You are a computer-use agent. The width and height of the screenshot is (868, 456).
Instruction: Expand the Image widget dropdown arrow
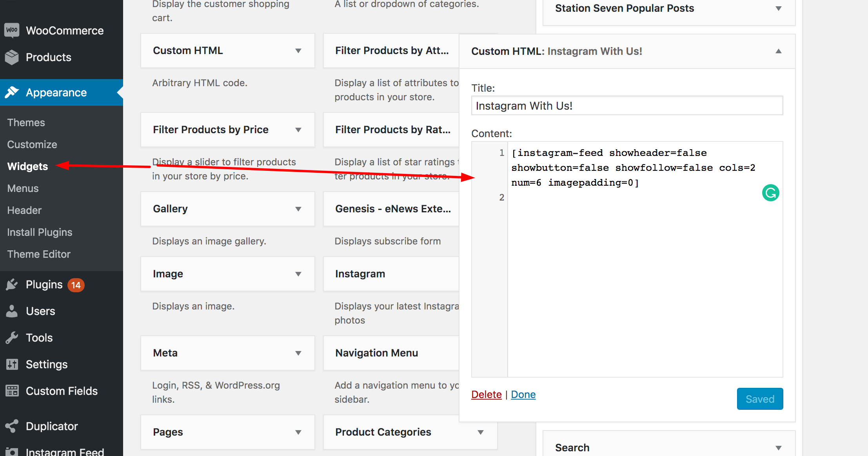(298, 274)
